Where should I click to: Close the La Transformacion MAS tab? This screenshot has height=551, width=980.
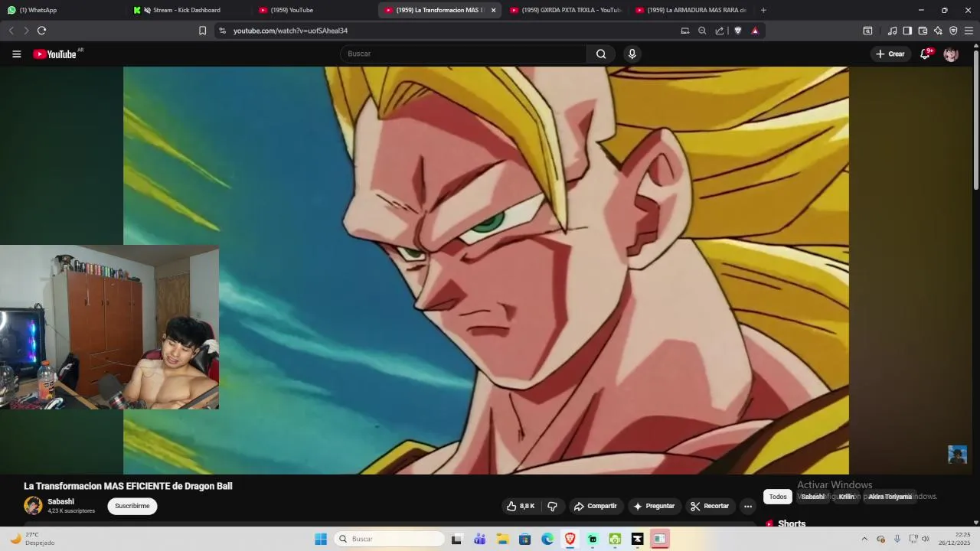493,10
